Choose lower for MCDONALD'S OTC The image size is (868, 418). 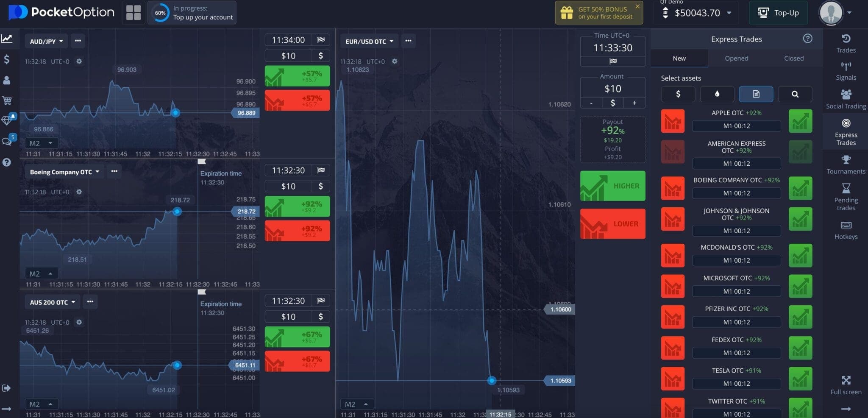(673, 256)
